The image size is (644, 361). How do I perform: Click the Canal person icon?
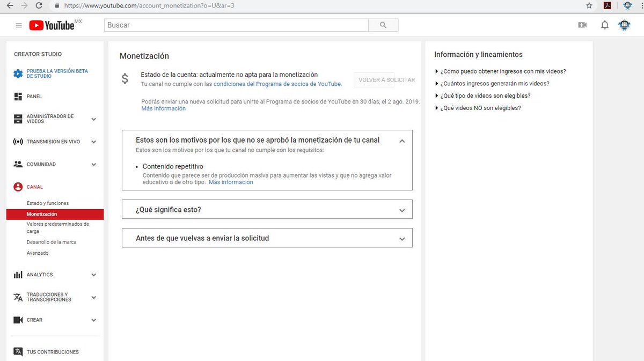(18, 187)
